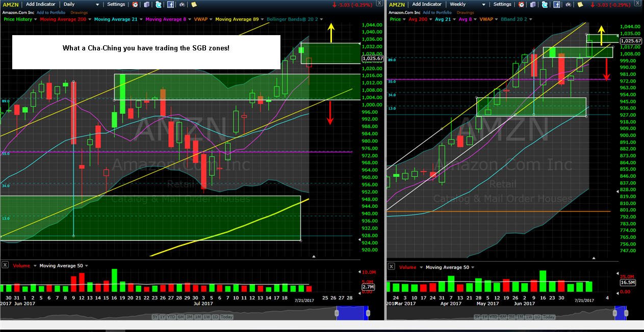The height and width of the screenshot is (332, 644).
Task: Click the camera snapshot icon on the Weekly chart
Action: [569, 5]
